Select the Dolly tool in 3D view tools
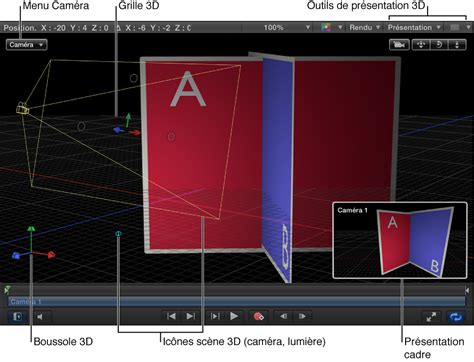 click(x=457, y=45)
